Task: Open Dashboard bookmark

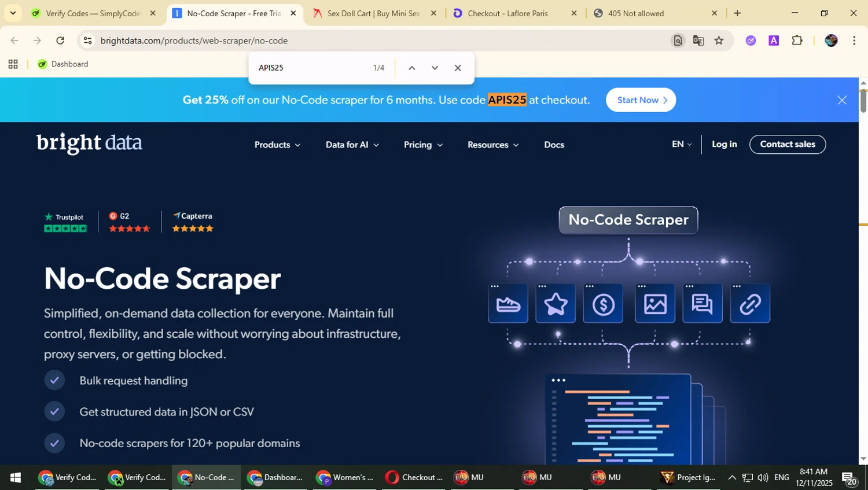Action: coord(63,64)
